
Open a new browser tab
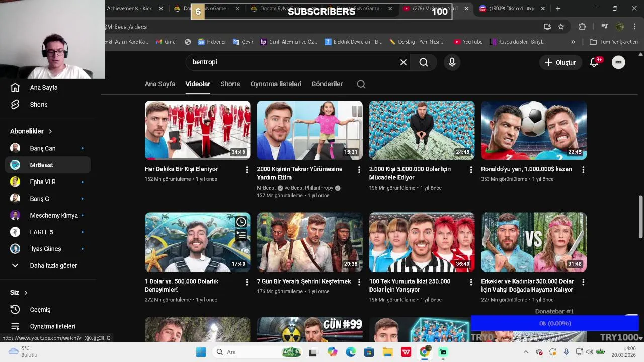tap(558, 9)
